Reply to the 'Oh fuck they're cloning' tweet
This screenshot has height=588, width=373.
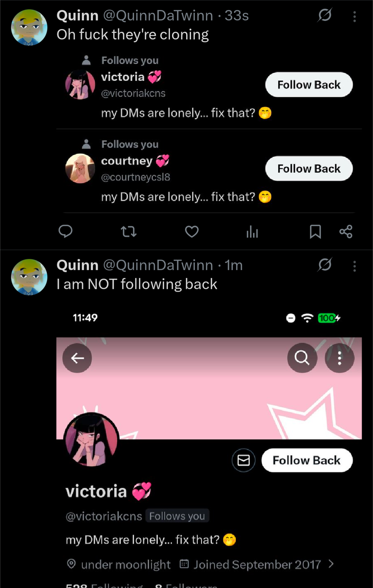pos(65,231)
